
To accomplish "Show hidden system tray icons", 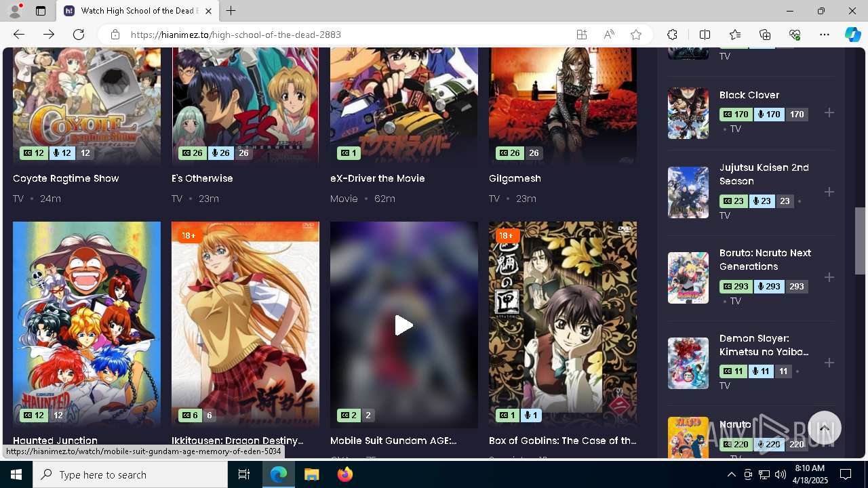I will 731,474.
